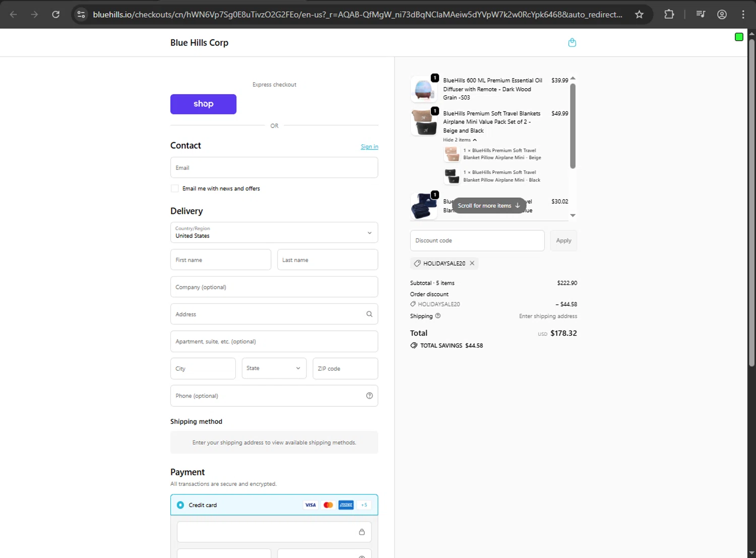Open the Country/Region dropdown
Viewport: 756px width, 558px height.
click(x=274, y=233)
